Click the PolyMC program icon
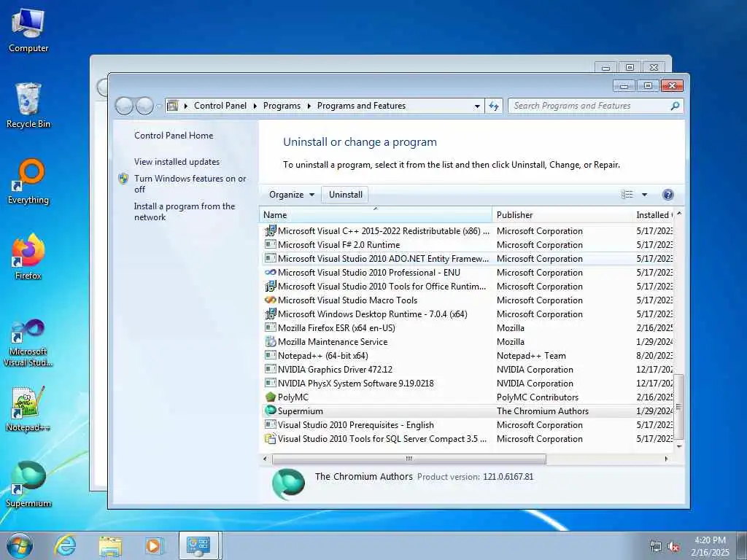Viewport: 747px width, 560px height. click(x=270, y=397)
